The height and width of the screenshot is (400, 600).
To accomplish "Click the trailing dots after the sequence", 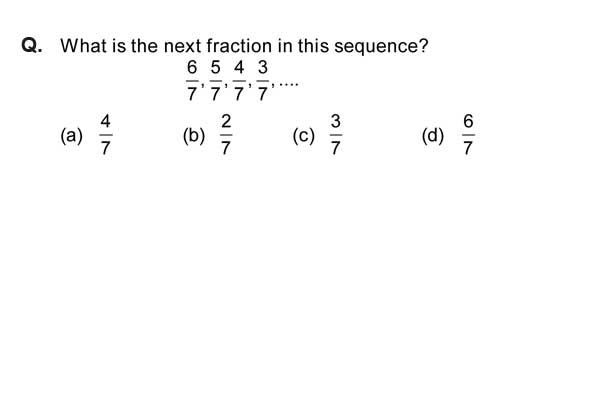I will tap(288, 83).
